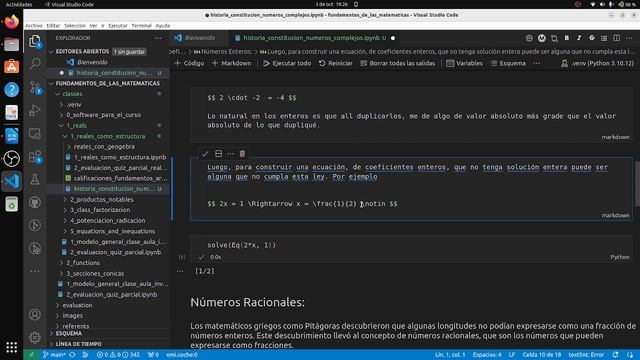This screenshot has height=360, width=640.
Task: Open the Ayuda menu
Action: coord(163,25)
